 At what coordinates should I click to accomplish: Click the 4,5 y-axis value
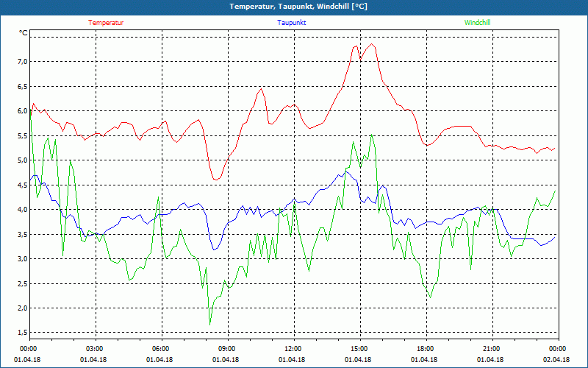click(x=24, y=185)
